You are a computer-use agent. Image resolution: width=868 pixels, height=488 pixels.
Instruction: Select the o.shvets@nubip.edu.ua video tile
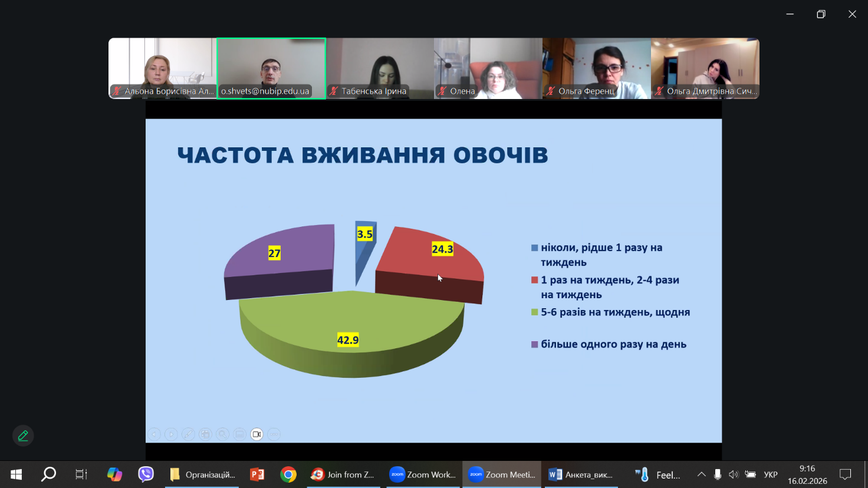point(271,68)
